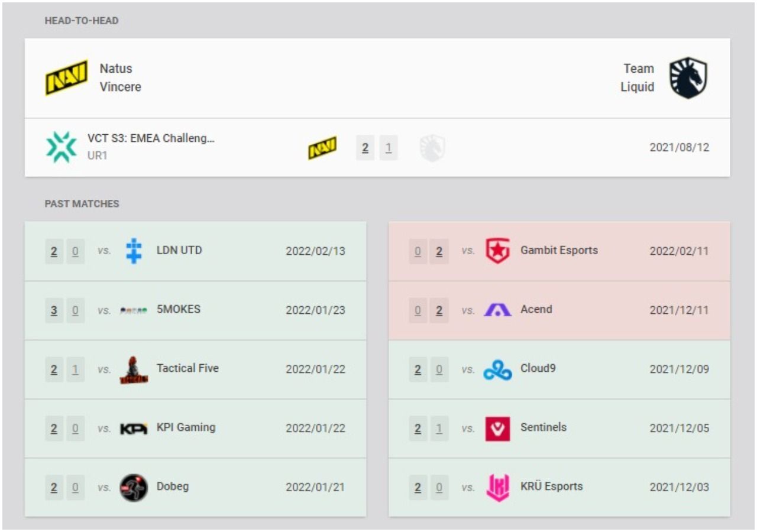Image resolution: width=757 pixels, height=532 pixels.
Task: Open the match against Acend
Action: click(x=559, y=310)
